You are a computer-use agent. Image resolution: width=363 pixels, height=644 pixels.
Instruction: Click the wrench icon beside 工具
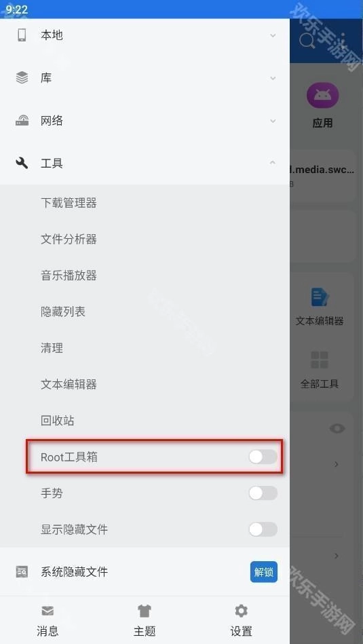[x=22, y=164]
